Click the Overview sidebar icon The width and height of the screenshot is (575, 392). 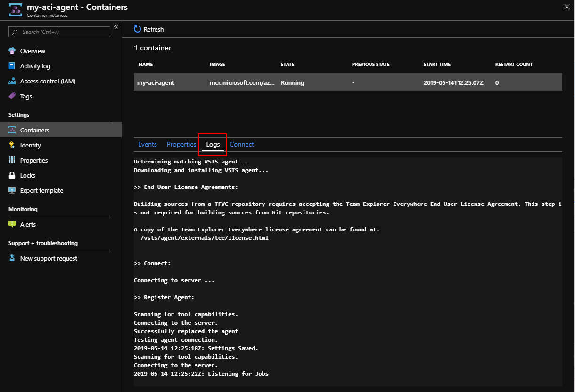(12, 51)
